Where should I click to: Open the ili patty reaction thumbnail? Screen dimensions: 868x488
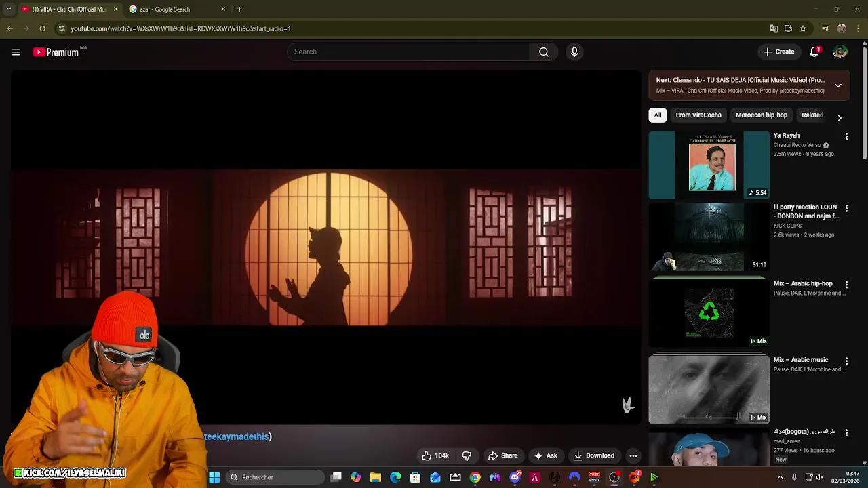click(709, 237)
